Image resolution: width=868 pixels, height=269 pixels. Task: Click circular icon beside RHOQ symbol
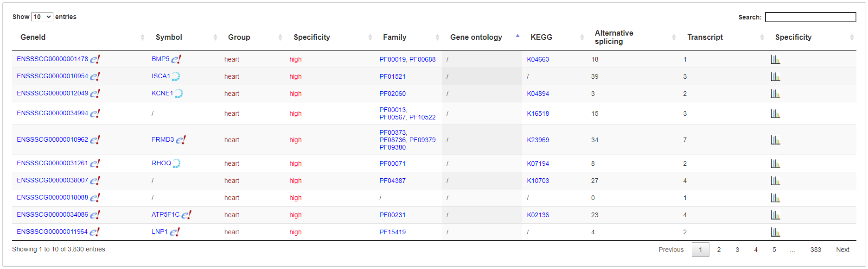click(x=177, y=163)
